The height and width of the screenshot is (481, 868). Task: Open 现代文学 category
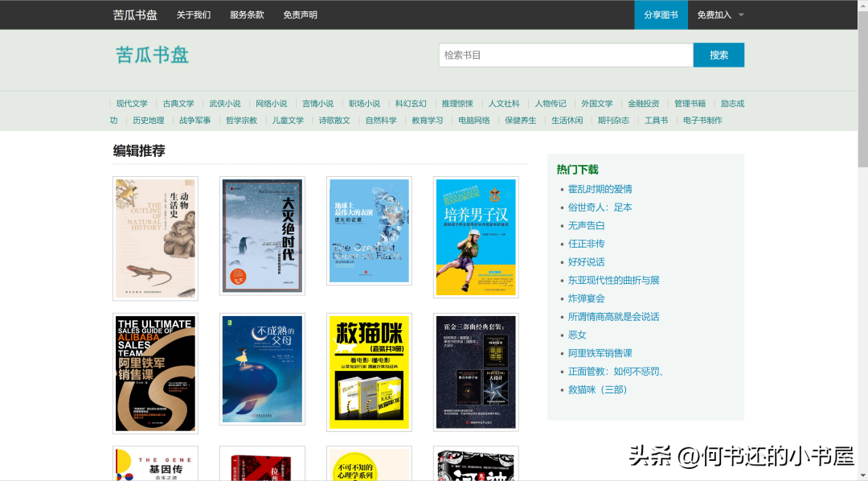pyautogui.click(x=132, y=104)
